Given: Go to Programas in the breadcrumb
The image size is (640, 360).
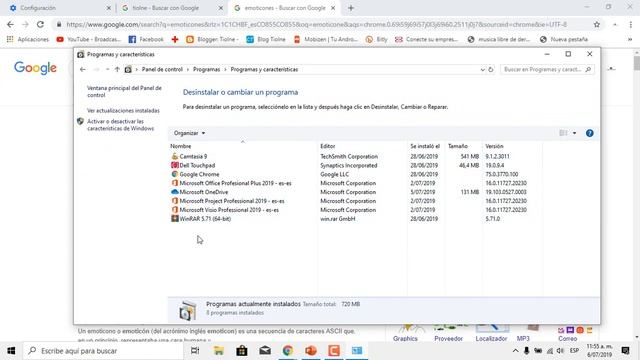Looking at the screenshot, I should 207,69.
